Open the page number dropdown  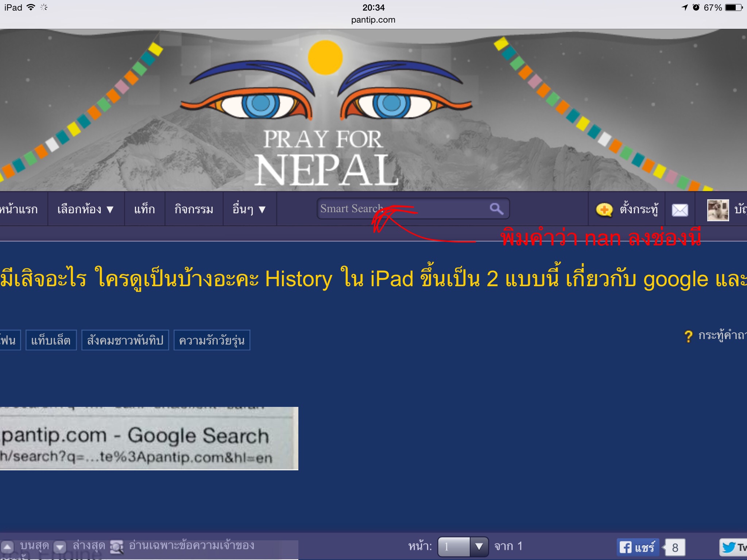pos(463,547)
